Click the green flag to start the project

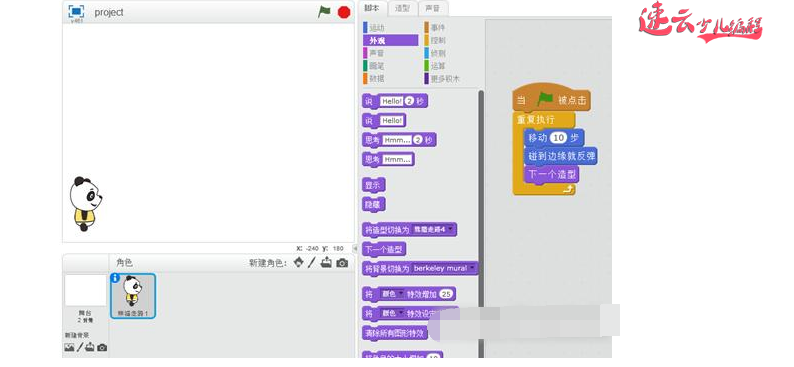click(x=324, y=12)
